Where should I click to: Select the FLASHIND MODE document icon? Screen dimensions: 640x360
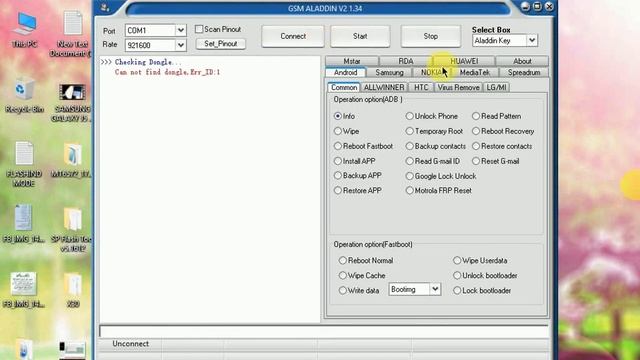[x=24, y=164]
